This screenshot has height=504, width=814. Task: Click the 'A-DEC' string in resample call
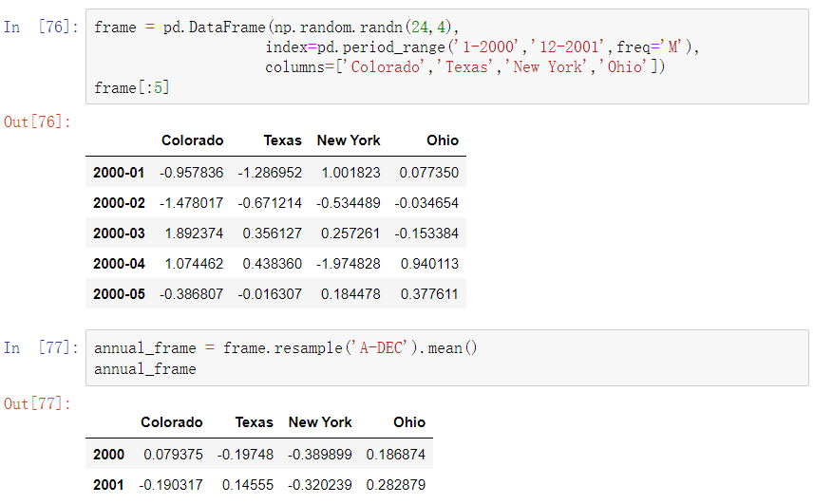381,347
